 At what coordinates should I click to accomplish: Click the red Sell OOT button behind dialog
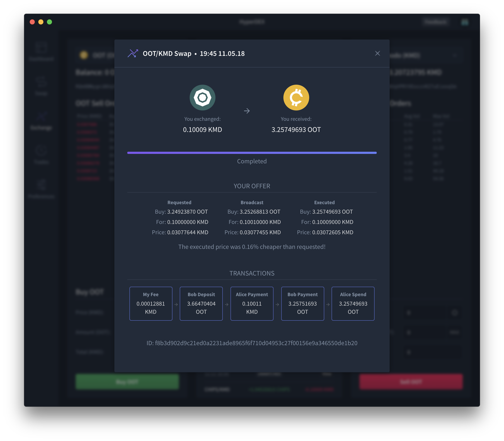(x=411, y=382)
